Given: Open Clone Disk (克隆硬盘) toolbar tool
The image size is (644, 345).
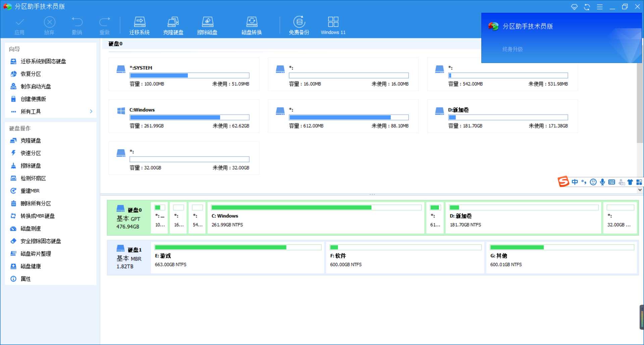Looking at the screenshot, I should [173, 25].
